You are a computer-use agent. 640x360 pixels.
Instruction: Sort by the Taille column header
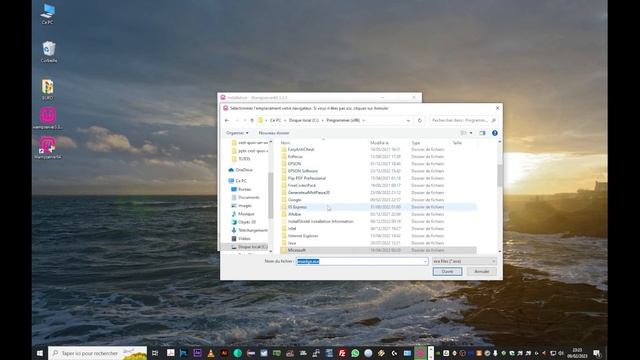click(457, 143)
